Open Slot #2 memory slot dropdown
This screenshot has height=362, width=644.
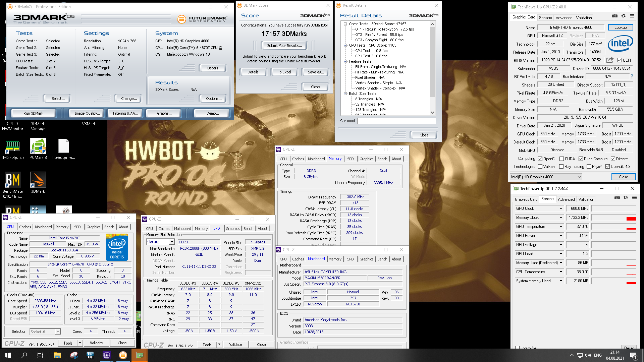click(x=161, y=242)
